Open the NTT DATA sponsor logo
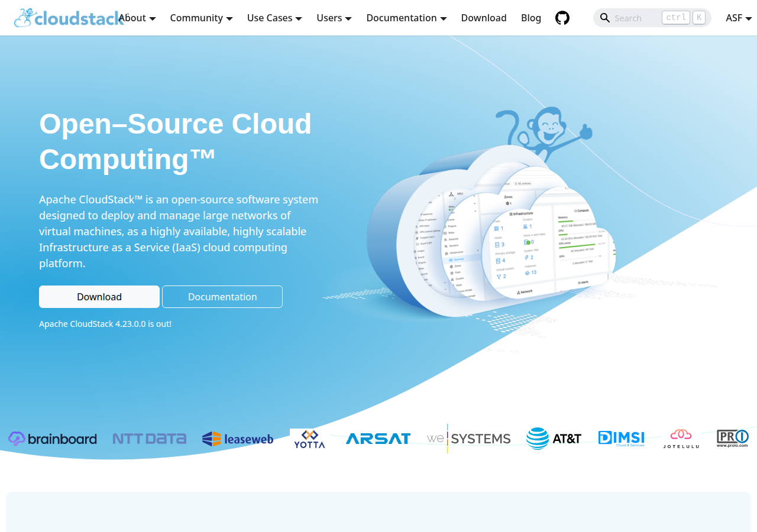The image size is (757, 532). 150,439
